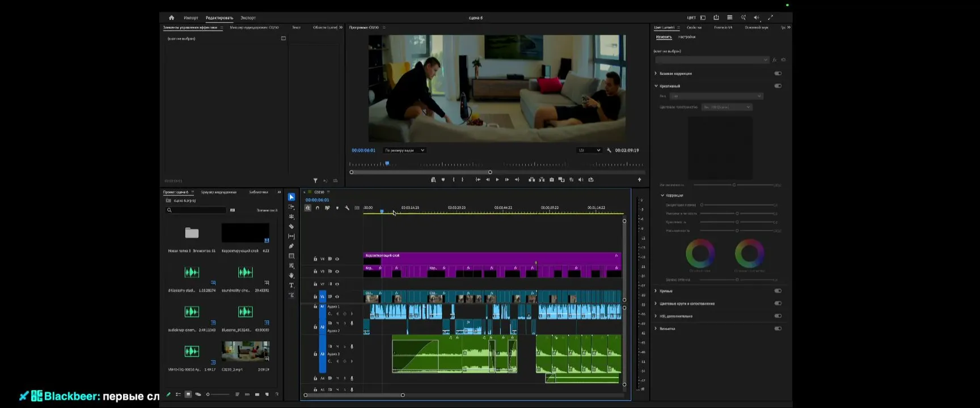Select the Type tool
The image size is (980, 408).
click(292, 285)
